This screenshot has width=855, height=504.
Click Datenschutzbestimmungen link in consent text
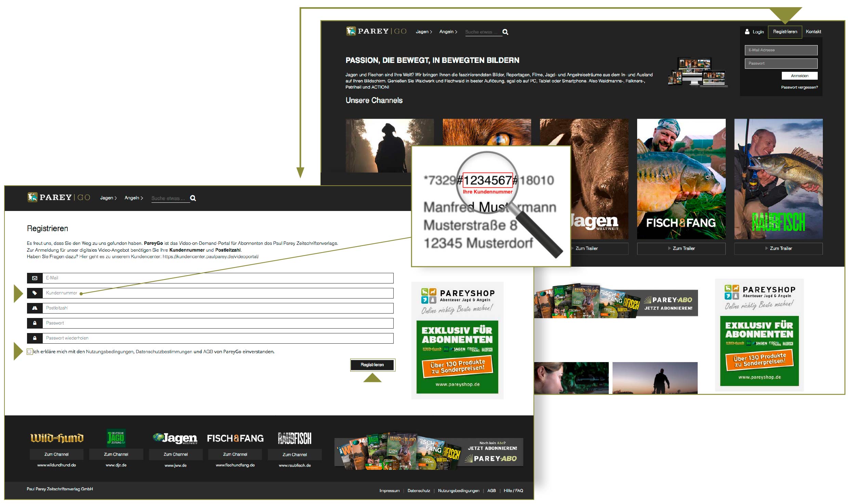click(164, 352)
